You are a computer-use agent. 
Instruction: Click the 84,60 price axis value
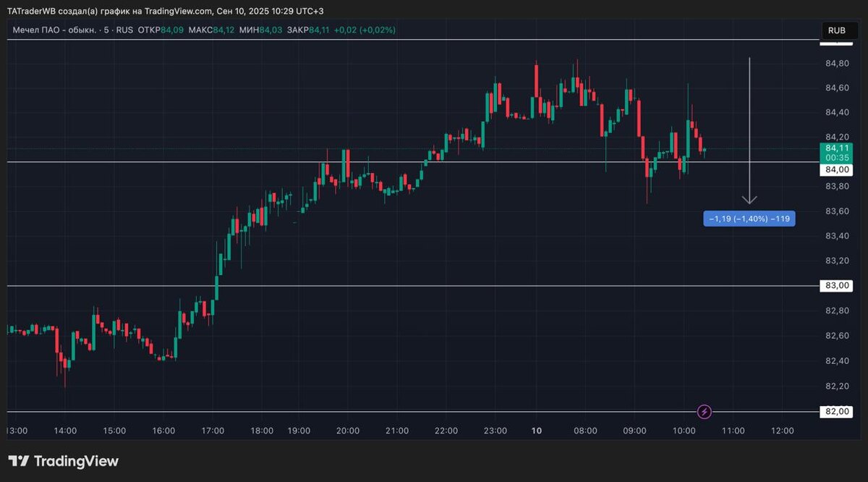click(837, 88)
